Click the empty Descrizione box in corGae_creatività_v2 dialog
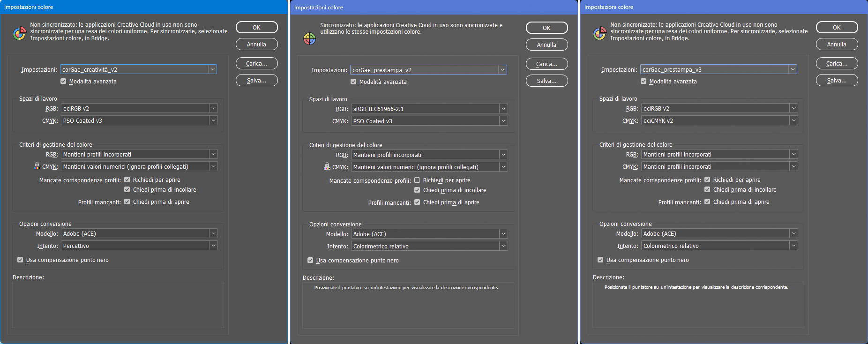868x344 pixels. coord(118,305)
